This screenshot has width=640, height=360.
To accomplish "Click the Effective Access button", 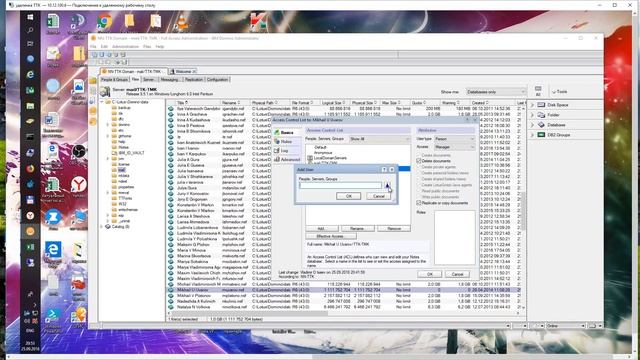I will pos(331,236).
